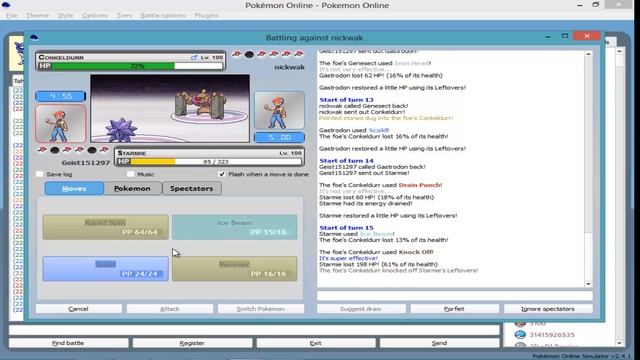The height and width of the screenshot is (360, 640).
Task: Click the Find battle button in main window
Action: point(68,343)
